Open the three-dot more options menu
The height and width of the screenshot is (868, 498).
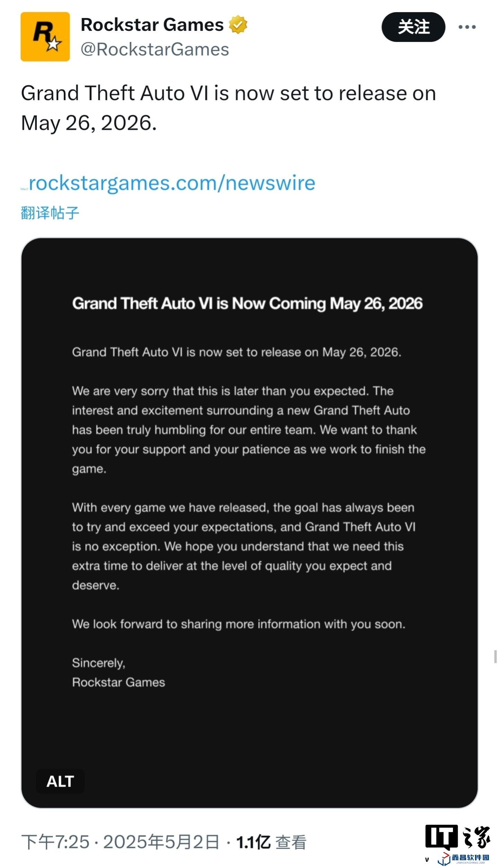[466, 27]
